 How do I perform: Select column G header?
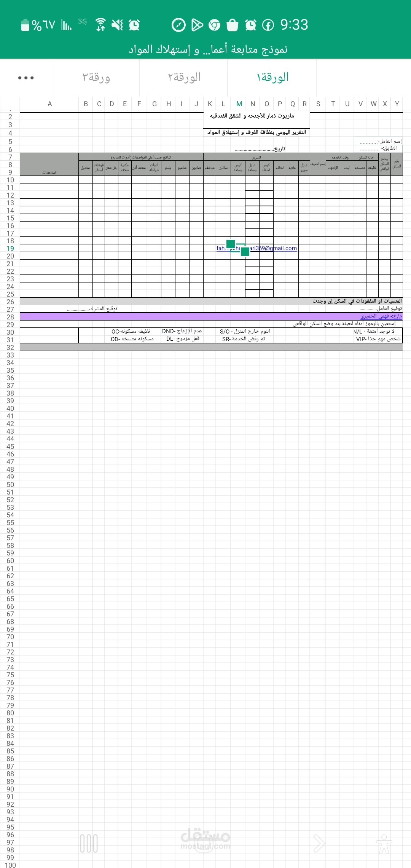tap(155, 104)
